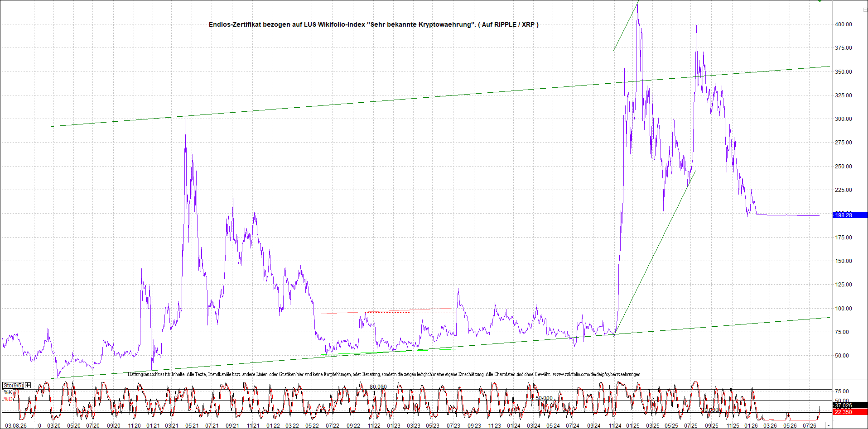Click the 80.000 level label in stochastic panel
Screen dimensions: 868x429
point(378,387)
